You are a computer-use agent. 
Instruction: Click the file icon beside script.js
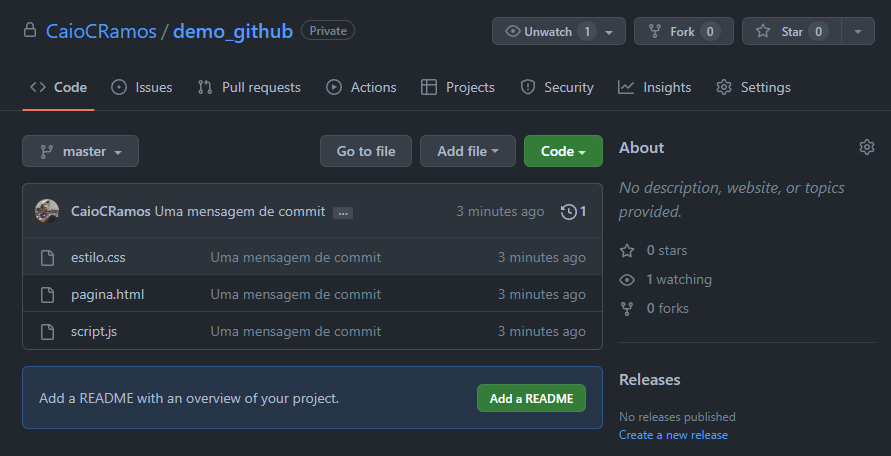(x=47, y=331)
